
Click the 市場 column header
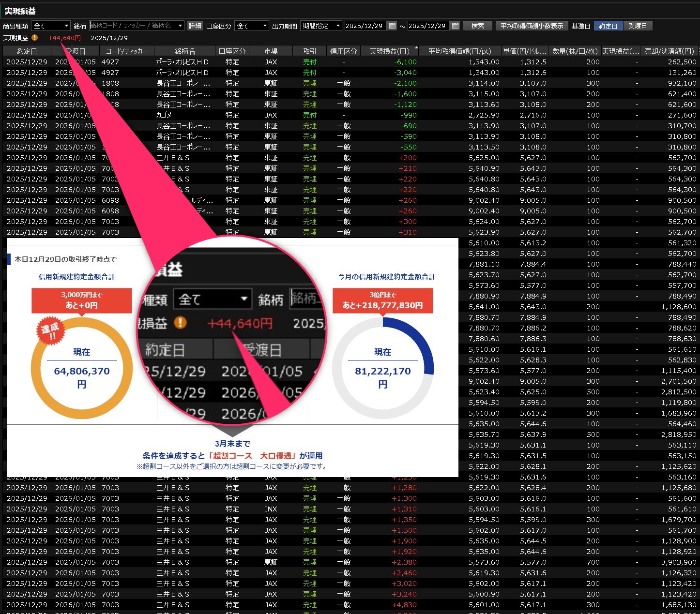pyautogui.click(x=271, y=51)
